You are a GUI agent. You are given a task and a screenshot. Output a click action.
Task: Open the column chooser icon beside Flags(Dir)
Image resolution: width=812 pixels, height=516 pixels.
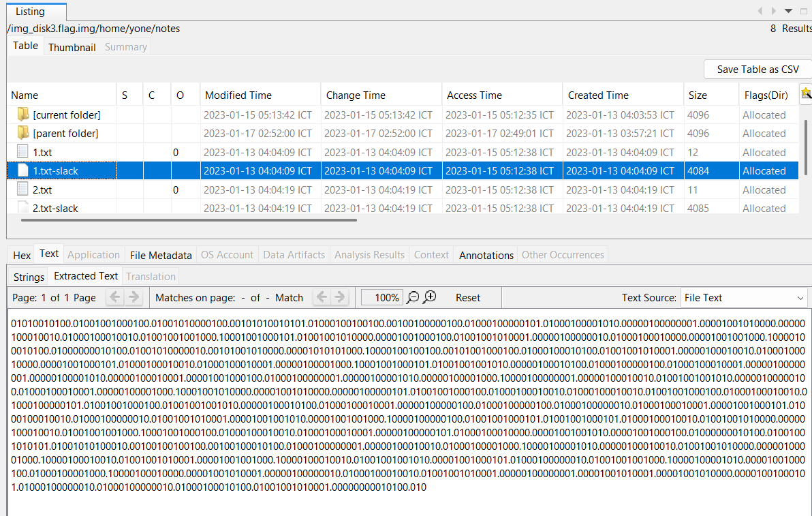[806, 94]
